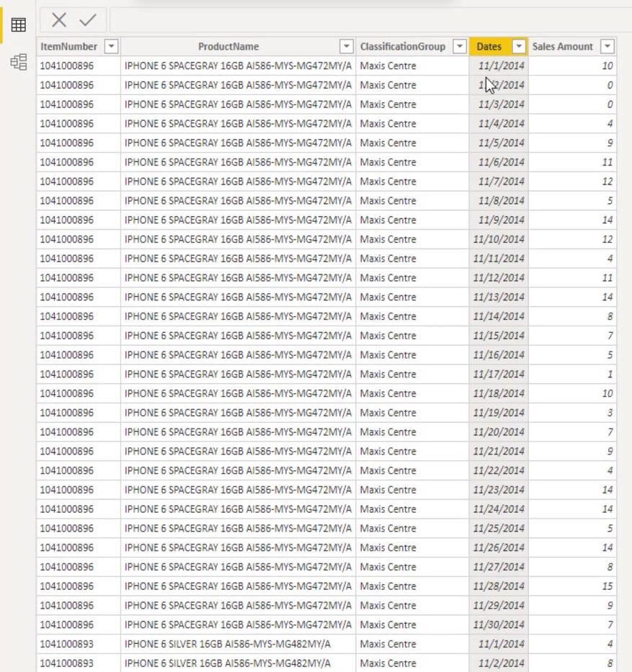Select the ProductName column header
Image resolution: width=632 pixels, height=672 pixels.
(228, 46)
